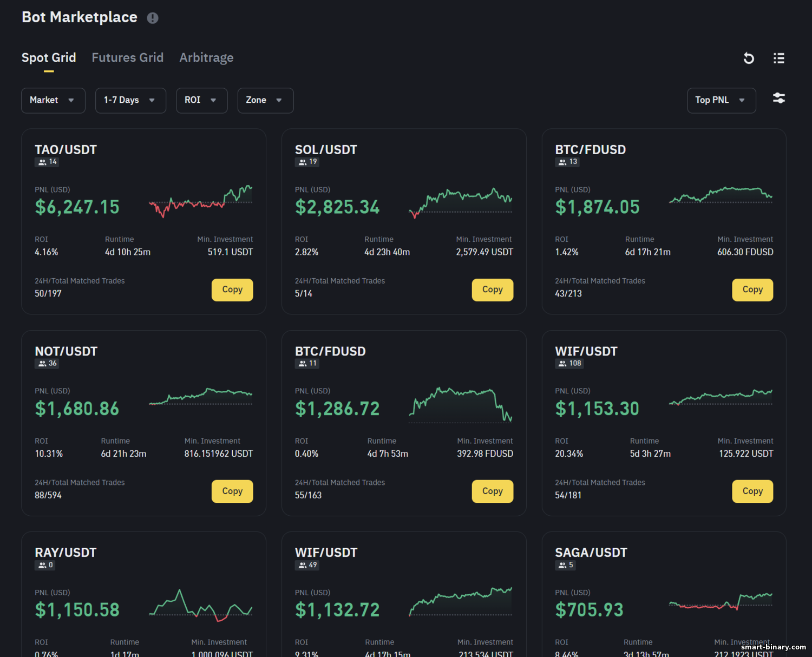Click the 50/197 matched trades value
Image resolution: width=812 pixels, height=657 pixels.
[x=48, y=294]
